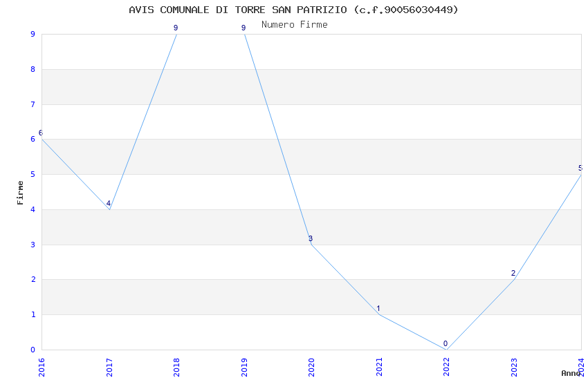Click the 'Firme' y-axis label

coord(20,193)
